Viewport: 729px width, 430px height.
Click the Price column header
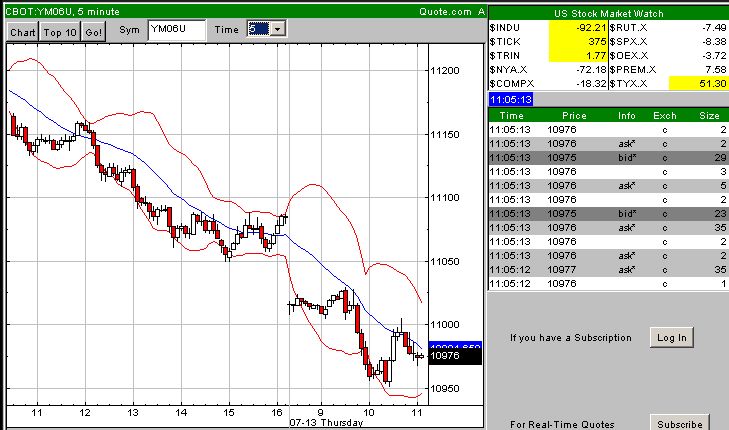click(574, 115)
